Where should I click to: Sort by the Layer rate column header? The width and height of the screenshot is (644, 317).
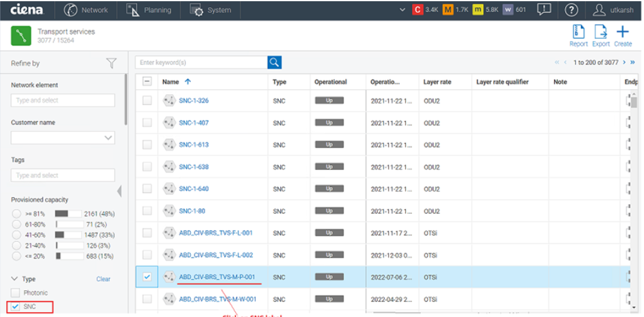pyautogui.click(x=437, y=82)
